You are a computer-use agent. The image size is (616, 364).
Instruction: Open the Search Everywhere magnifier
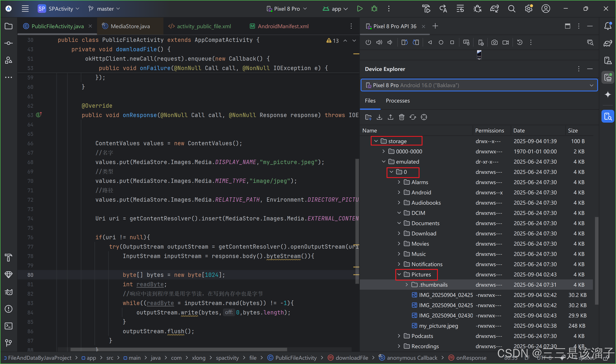(511, 9)
